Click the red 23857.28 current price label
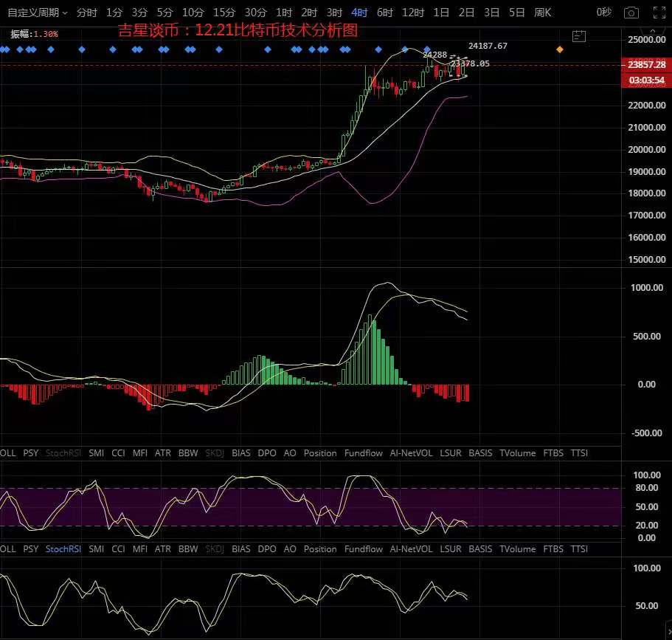672x640 pixels. pyautogui.click(x=646, y=65)
